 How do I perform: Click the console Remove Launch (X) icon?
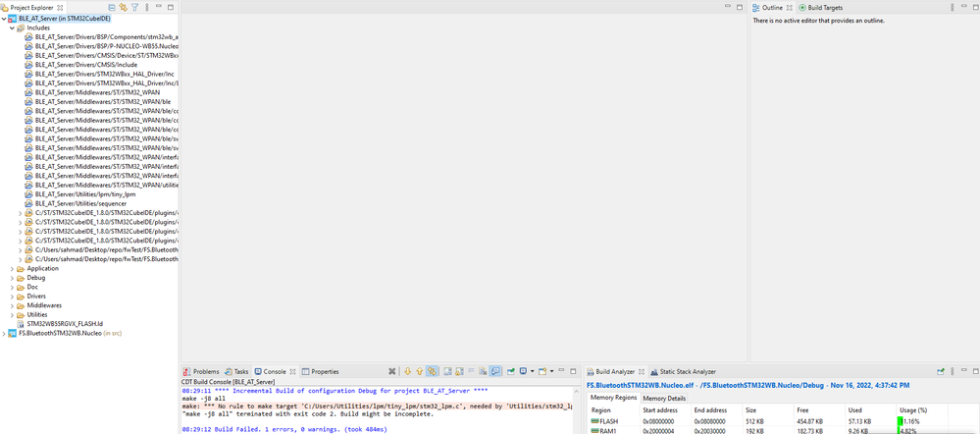point(391,371)
